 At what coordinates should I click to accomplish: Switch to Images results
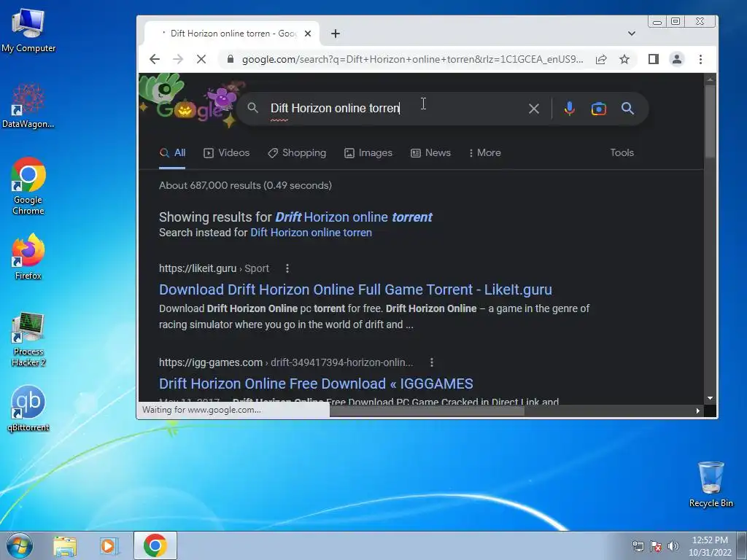[x=368, y=153]
